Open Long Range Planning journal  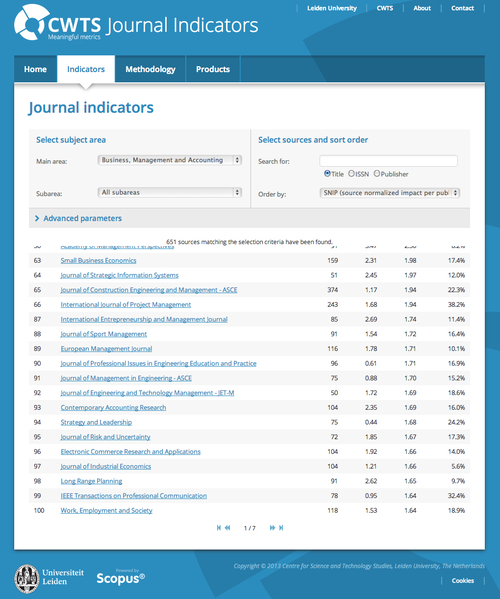91,481
